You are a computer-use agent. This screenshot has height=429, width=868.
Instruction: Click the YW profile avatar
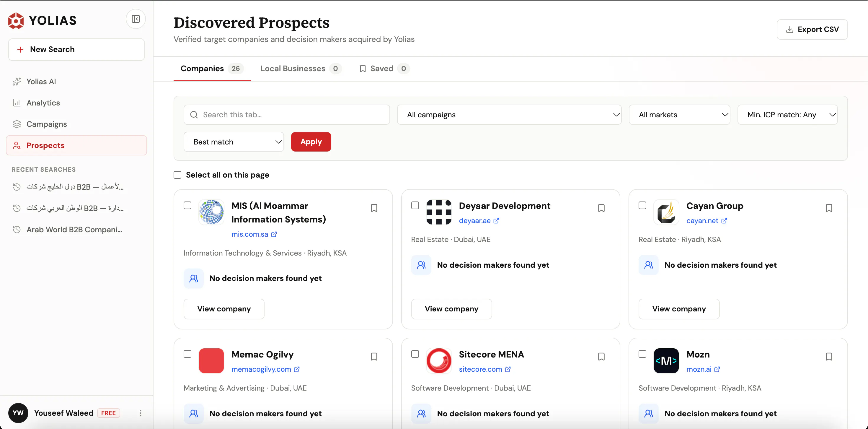tap(18, 413)
